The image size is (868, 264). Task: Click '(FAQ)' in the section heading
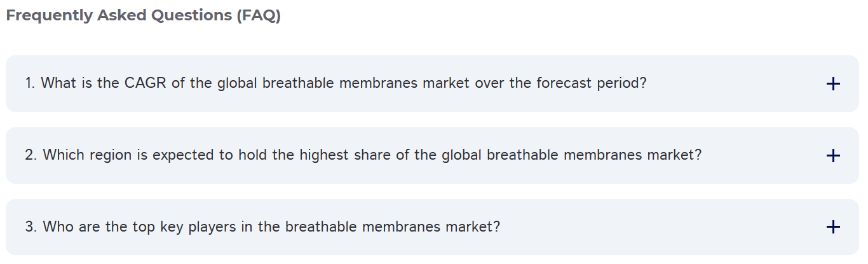click(x=258, y=16)
